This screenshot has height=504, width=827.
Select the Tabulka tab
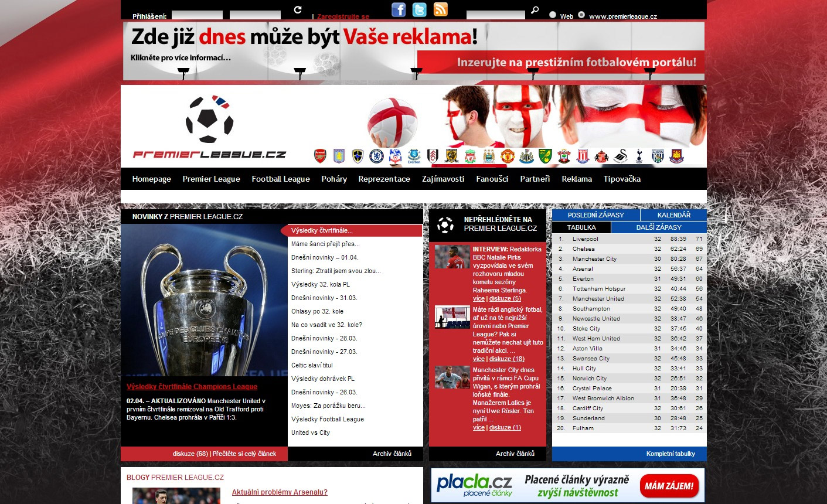pyautogui.click(x=581, y=227)
